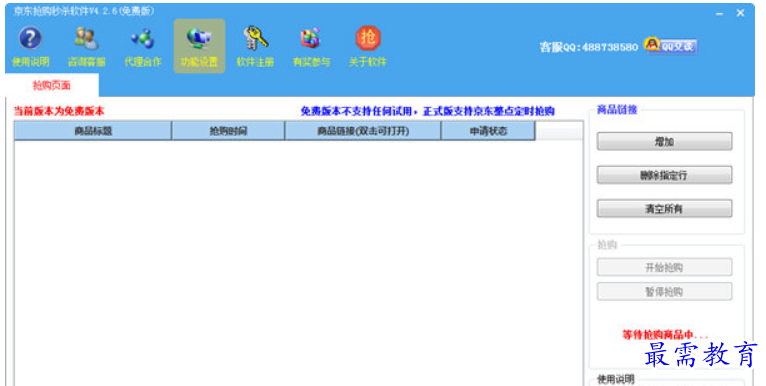Close the 京东抢购秒杀软件 window
Viewport: 766px width, 386px height.
[741, 13]
